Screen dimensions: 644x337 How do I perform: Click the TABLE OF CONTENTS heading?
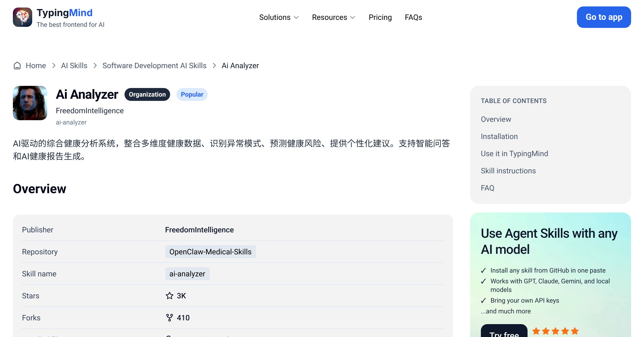(x=514, y=101)
